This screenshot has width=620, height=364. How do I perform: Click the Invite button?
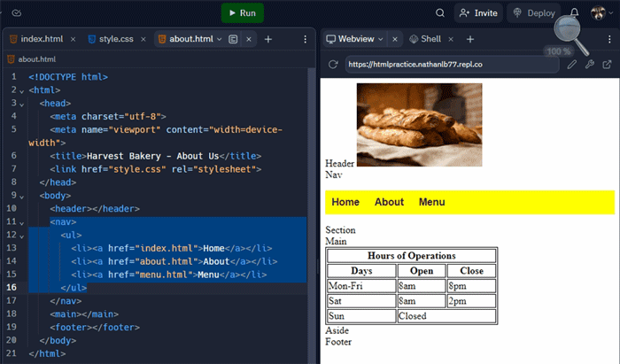pyautogui.click(x=478, y=13)
